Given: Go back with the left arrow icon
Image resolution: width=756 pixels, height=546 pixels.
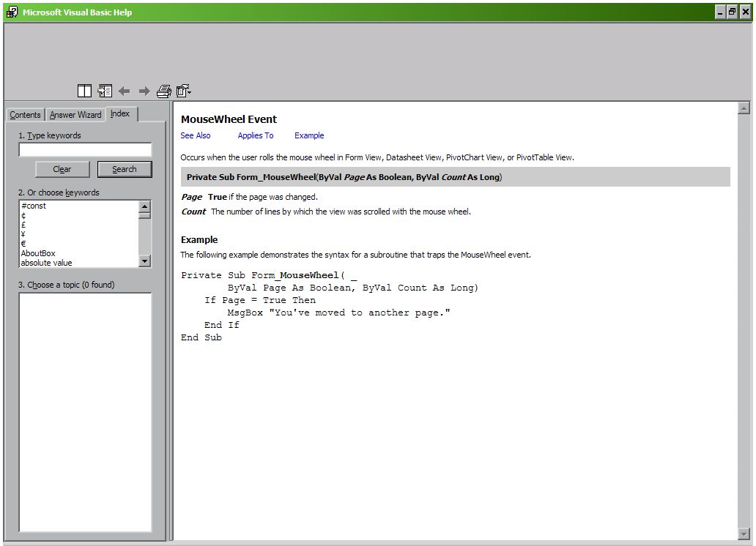Looking at the screenshot, I should coord(125,91).
